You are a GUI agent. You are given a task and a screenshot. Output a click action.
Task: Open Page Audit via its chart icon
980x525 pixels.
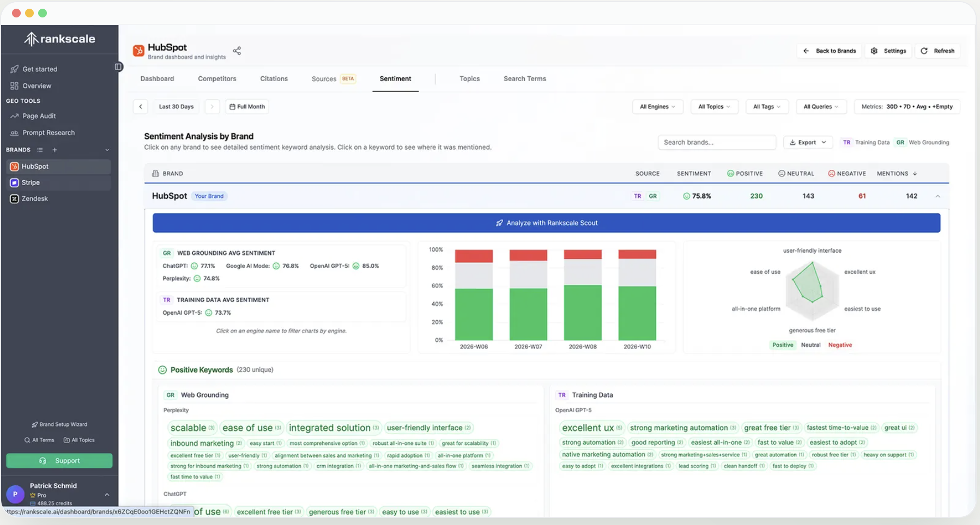point(14,116)
